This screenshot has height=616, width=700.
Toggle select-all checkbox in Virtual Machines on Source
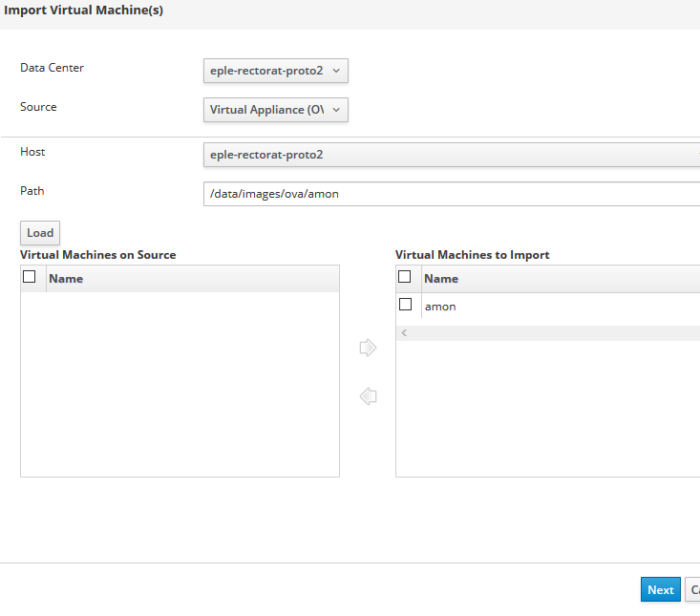[30, 277]
